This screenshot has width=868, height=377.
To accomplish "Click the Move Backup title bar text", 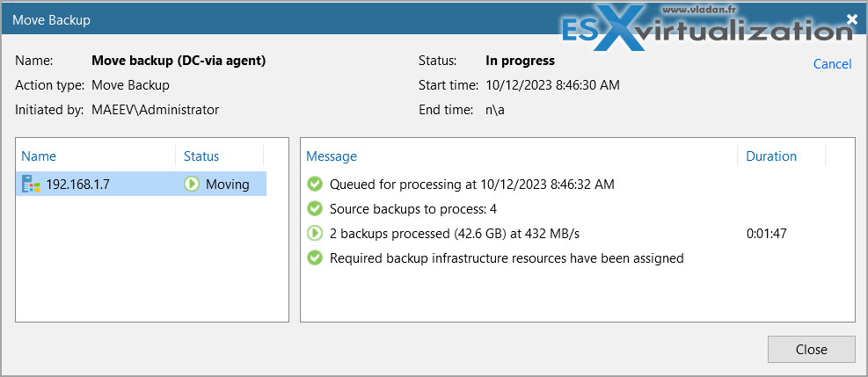I will (x=52, y=20).
